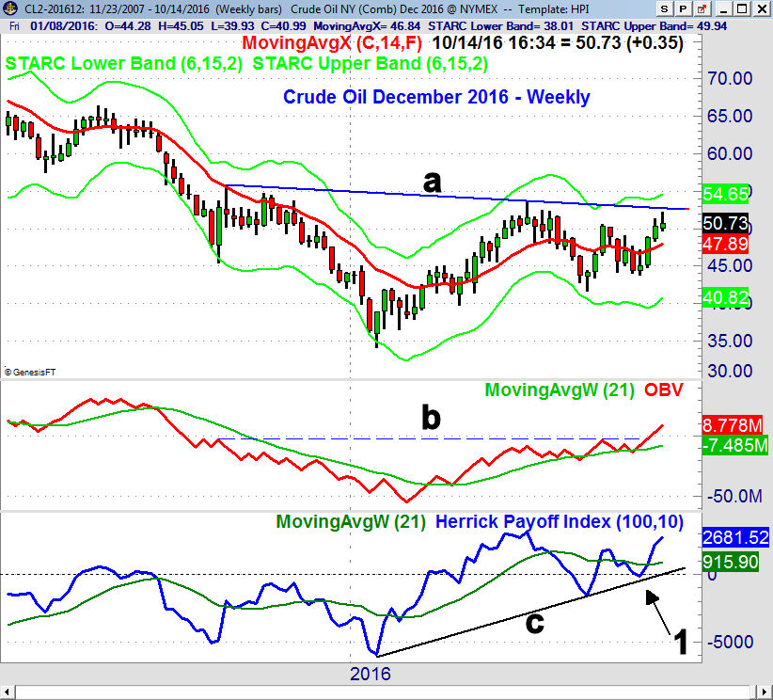Maximize the chart window

click(742, 8)
